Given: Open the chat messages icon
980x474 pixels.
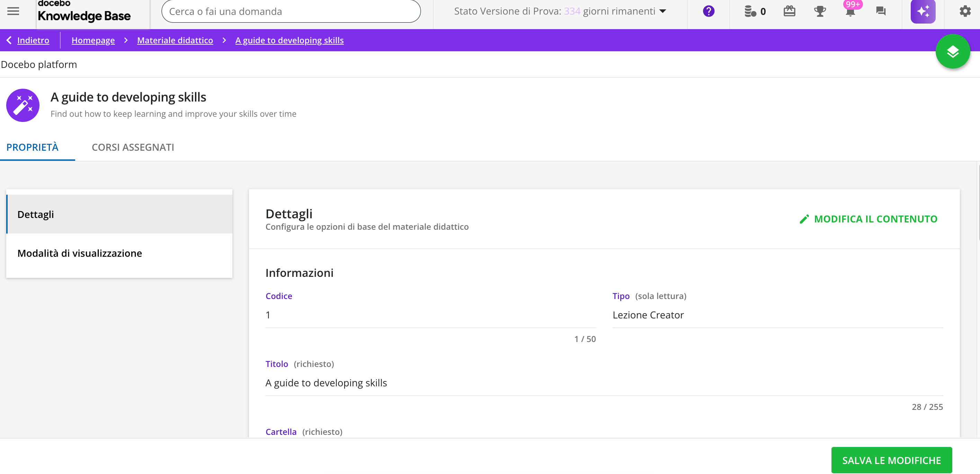Looking at the screenshot, I should click(881, 11).
